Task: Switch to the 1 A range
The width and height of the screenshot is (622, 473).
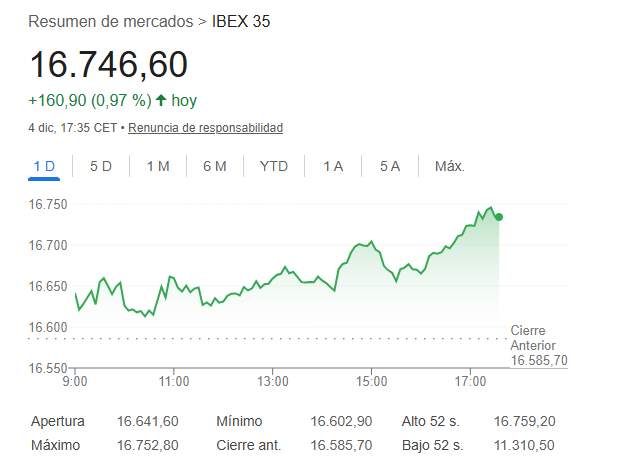Action: [x=333, y=166]
